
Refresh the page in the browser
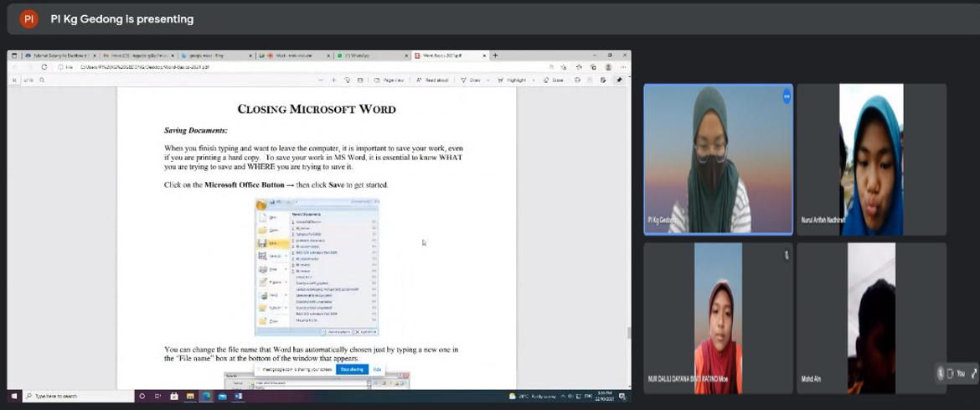tap(44, 67)
